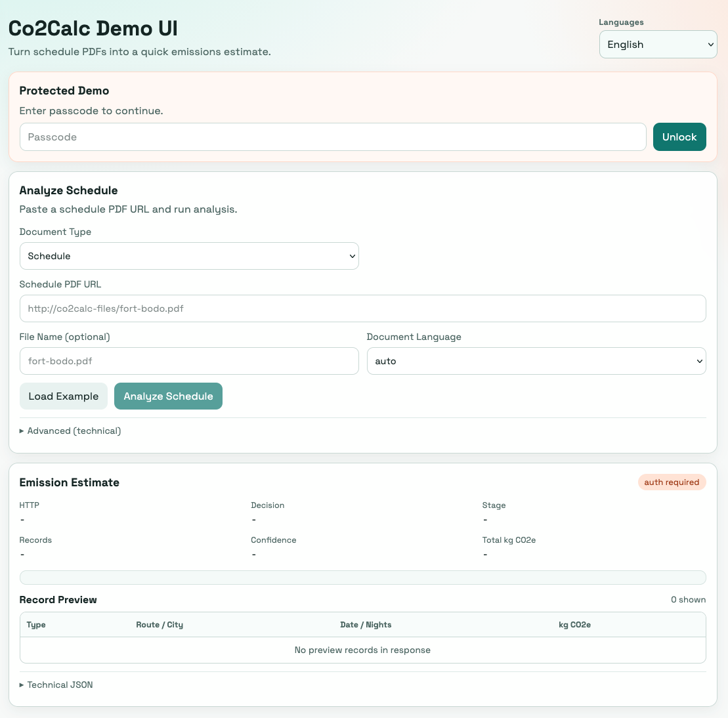Click the Route / City column header
This screenshot has height=718, width=728.
pos(160,625)
